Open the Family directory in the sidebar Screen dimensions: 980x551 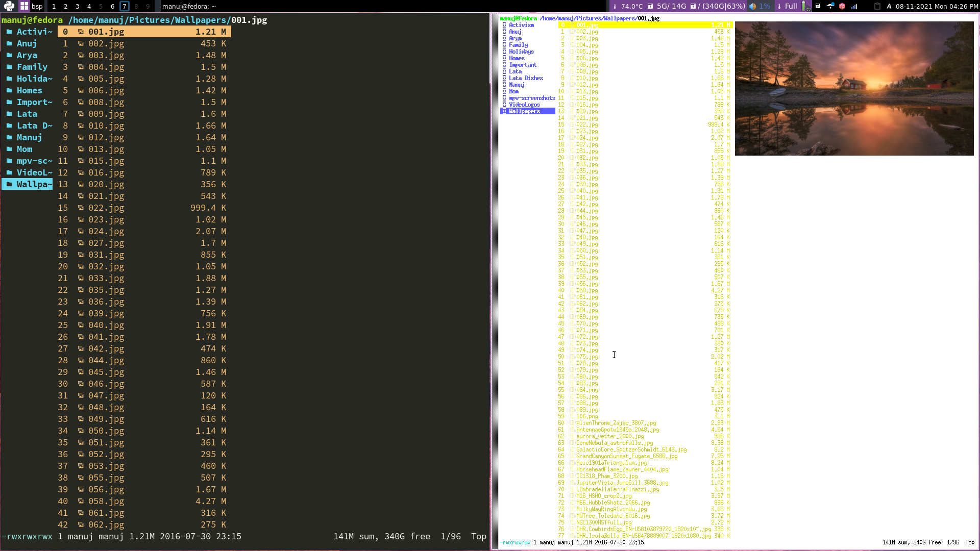tap(32, 67)
